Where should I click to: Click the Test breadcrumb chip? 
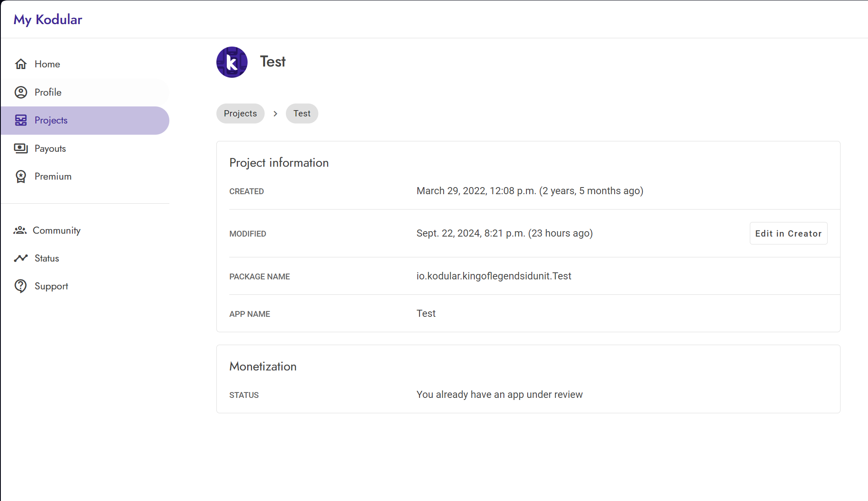(302, 114)
